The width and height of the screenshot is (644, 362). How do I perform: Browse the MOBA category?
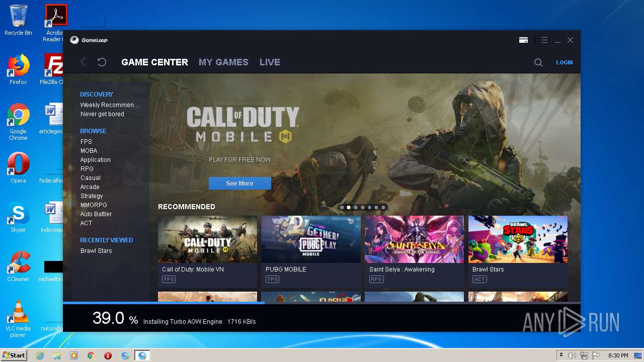pyautogui.click(x=89, y=151)
